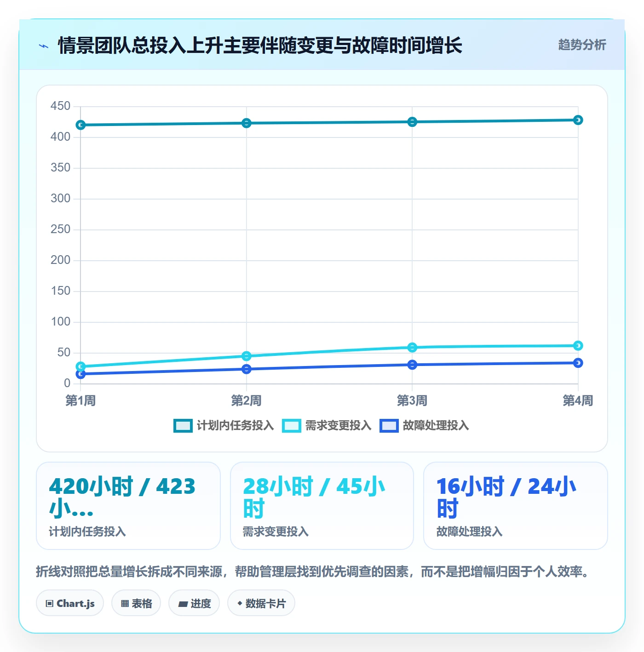Toggle the 需求变更投入 legend item
644x652 pixels.
tap(327, 426)
